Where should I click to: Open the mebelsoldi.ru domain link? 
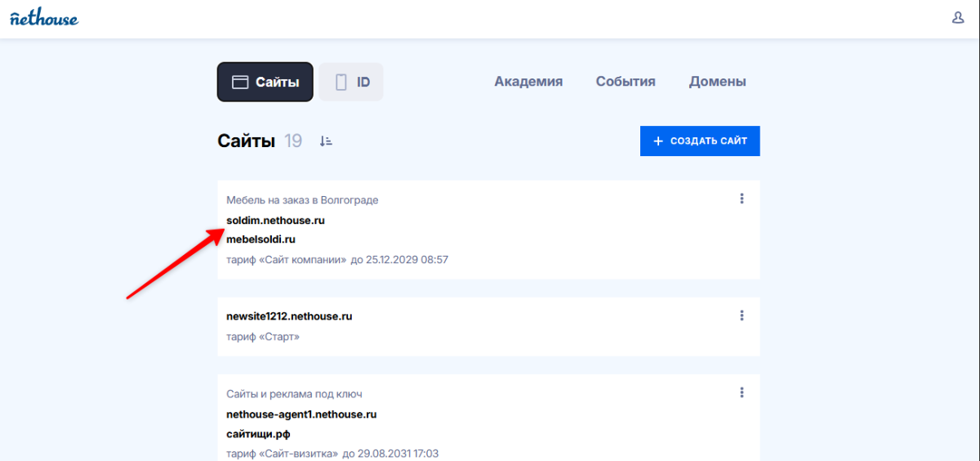[261, 239]
